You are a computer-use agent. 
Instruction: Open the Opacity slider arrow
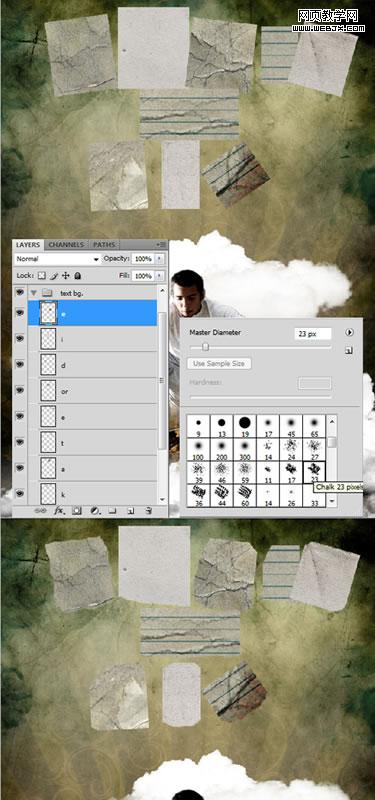160,259
